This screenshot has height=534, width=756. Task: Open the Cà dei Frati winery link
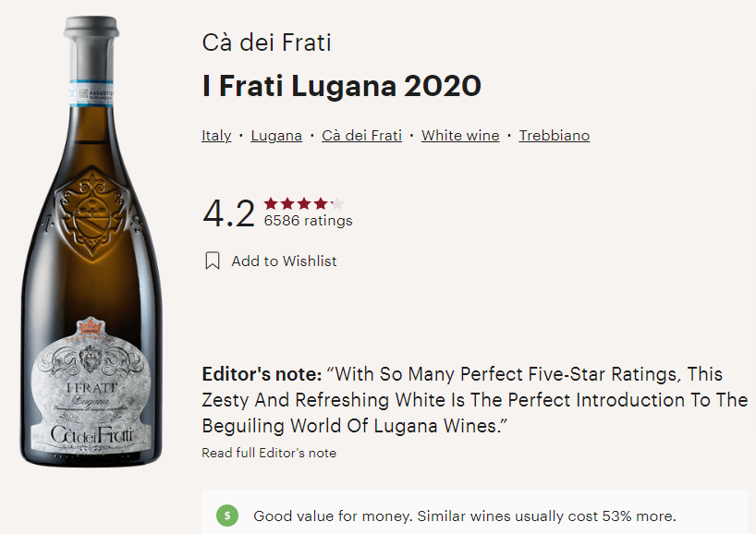pos(361,135)
